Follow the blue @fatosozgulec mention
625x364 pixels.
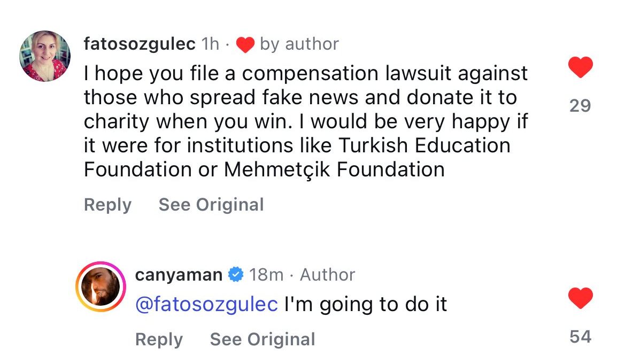click(x=206, y=304)
